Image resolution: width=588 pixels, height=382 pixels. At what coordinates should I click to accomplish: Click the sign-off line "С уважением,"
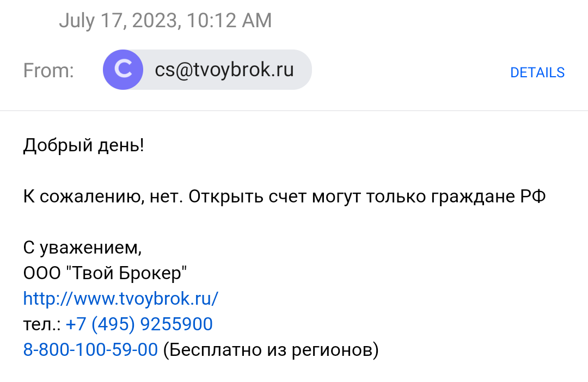coord(82,248)
